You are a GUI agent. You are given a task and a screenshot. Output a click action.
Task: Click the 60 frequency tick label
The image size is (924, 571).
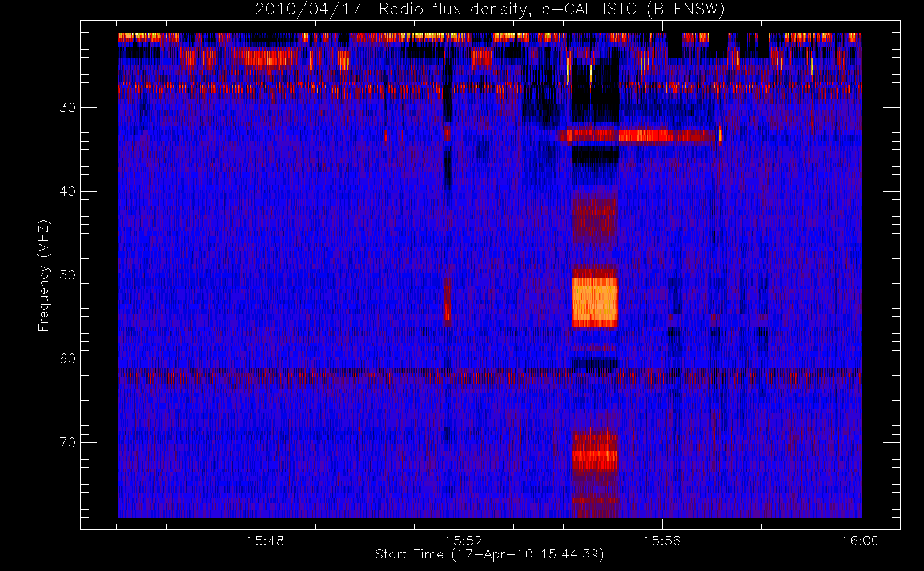[x=67, y=359]
